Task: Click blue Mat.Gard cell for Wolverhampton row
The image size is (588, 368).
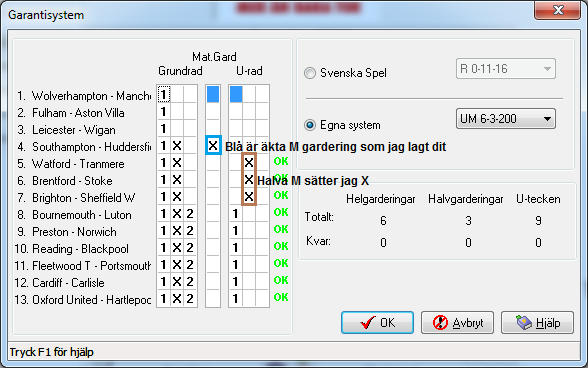Action: click(213, 94)
